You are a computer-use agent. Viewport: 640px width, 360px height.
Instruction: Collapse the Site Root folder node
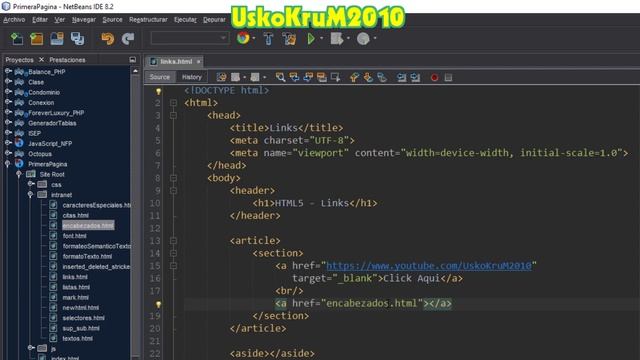coord(19,174)
